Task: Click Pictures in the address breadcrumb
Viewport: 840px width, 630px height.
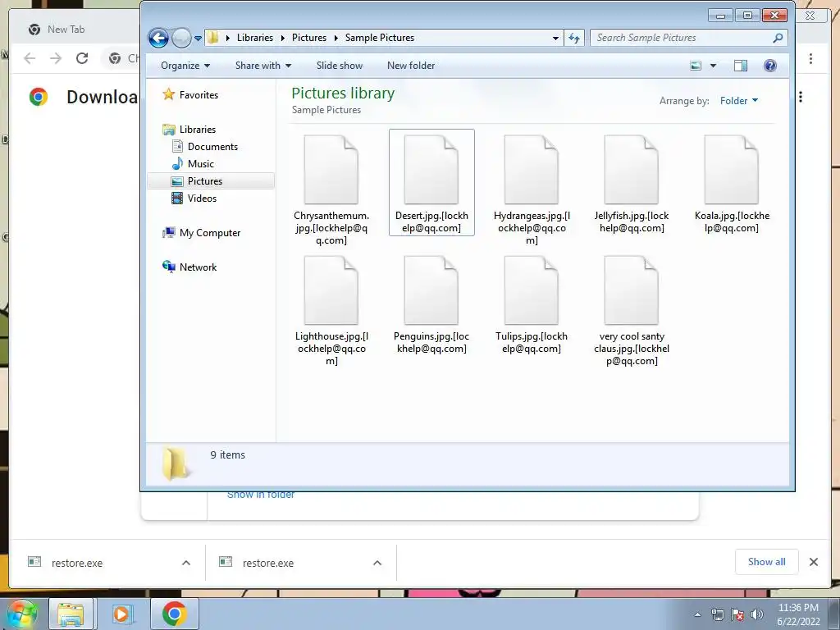Action: pyautogui.click(x=309, y=38)
